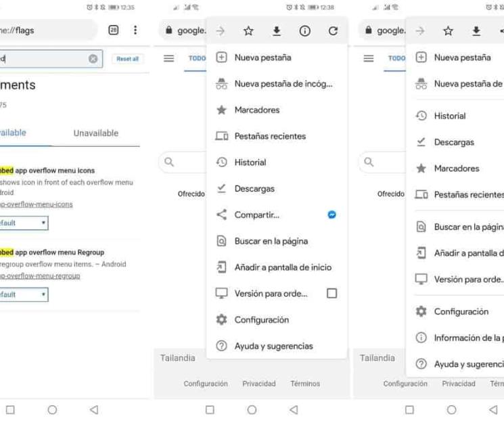The width and height of the screenshot is (504, 421).
Task: Click Marcadores star in right phone menu
Action: point(421,169)
